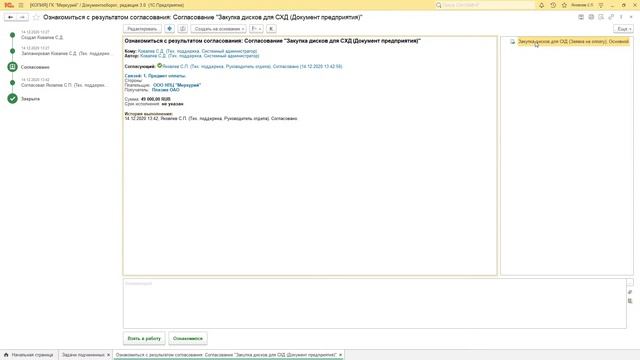This screenshot has width=640, height=360.
Task: Switch to the second bottom tab 'Задачи'
Action: pyautogui.click(x=83, y=355)
